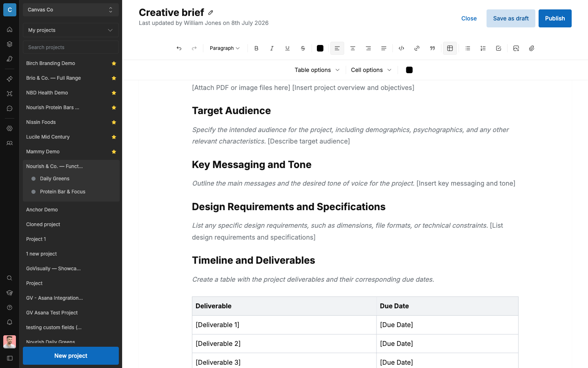Viewport: 588px width, 368px height.
Task: Unstar the Lucile Mid Century project
Action: point(114,137)
